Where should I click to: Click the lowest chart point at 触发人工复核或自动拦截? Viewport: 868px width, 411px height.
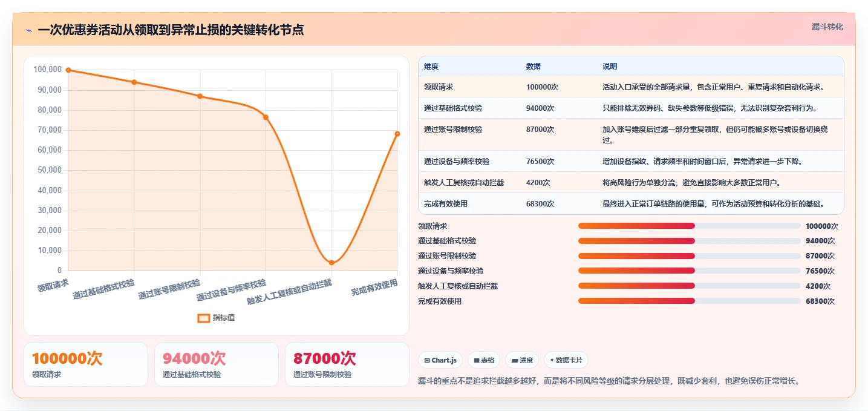(x=331, y=263)
